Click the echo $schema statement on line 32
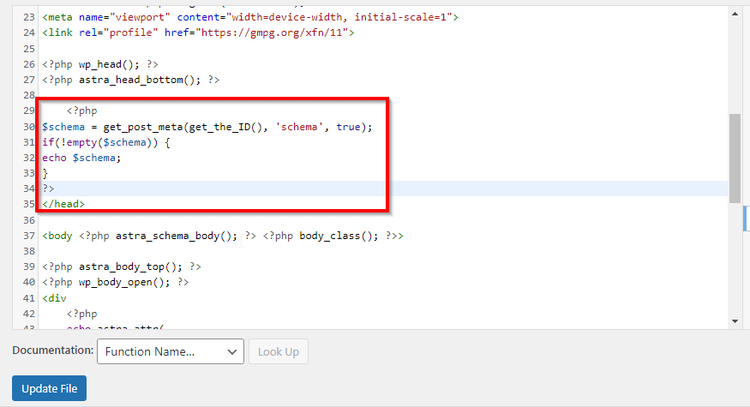The width and height of the screenshot is (750, 407). coord(81,158)
